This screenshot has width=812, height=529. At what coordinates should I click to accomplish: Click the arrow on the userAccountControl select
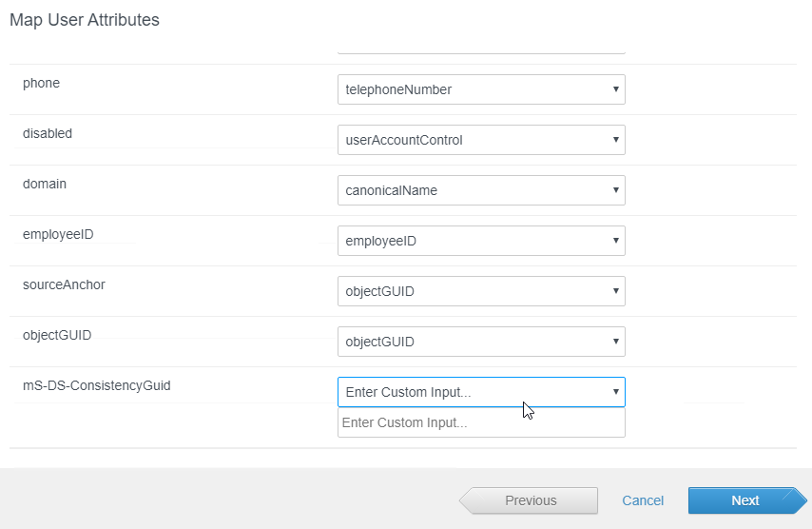coord(616,139)
